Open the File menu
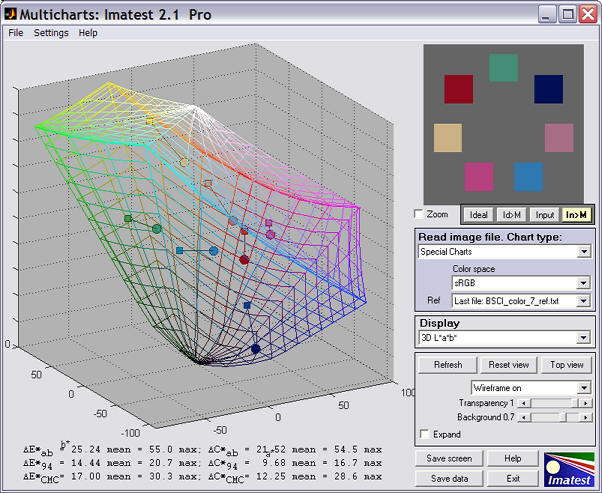Viewport: 602px width, 493px height. click(x=16, y=33)
